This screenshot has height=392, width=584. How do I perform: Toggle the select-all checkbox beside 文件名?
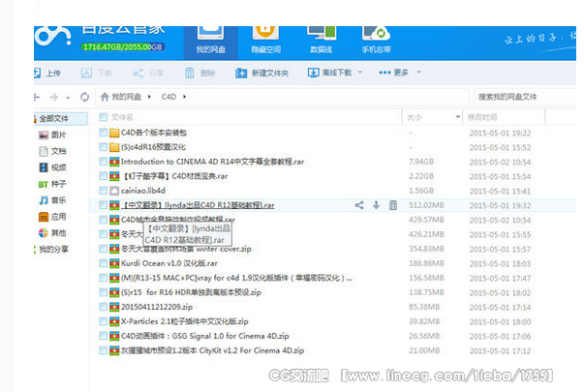(x=104, y=117)
